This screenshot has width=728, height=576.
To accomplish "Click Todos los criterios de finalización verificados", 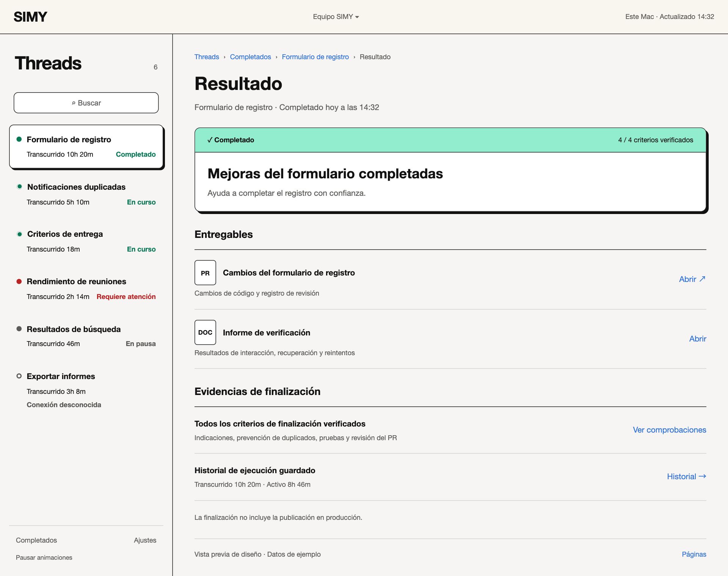I will (280, 424).
